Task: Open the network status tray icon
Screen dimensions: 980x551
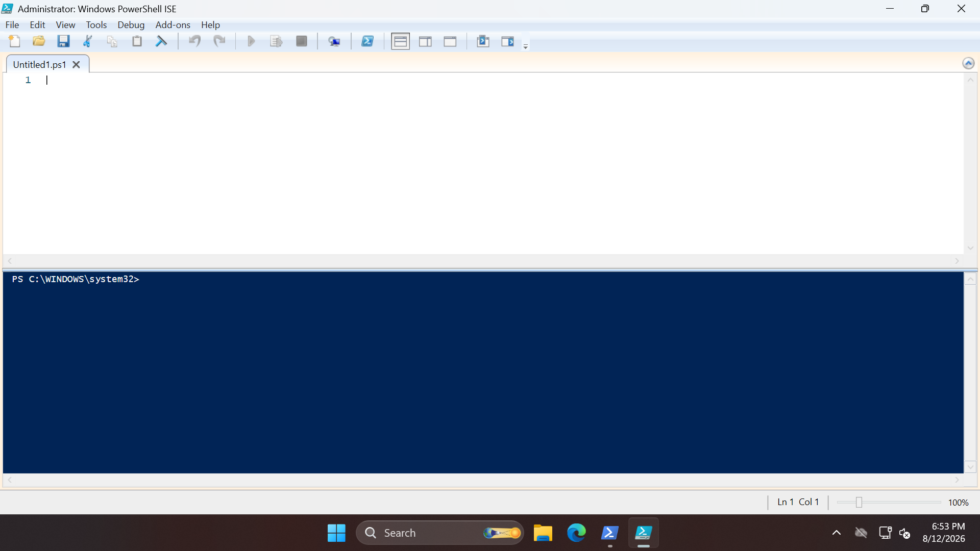Action: pyautogui.click(x=886, y=533)
